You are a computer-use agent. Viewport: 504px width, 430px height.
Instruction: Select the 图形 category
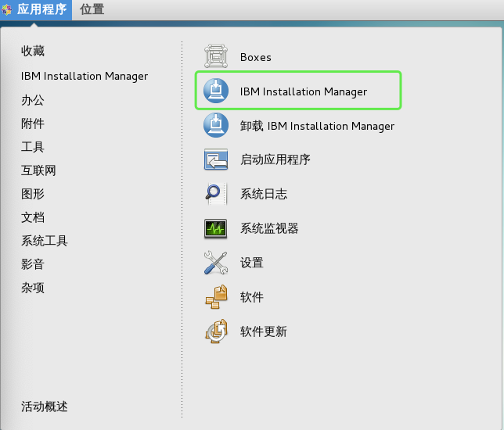tap(33, 194)
